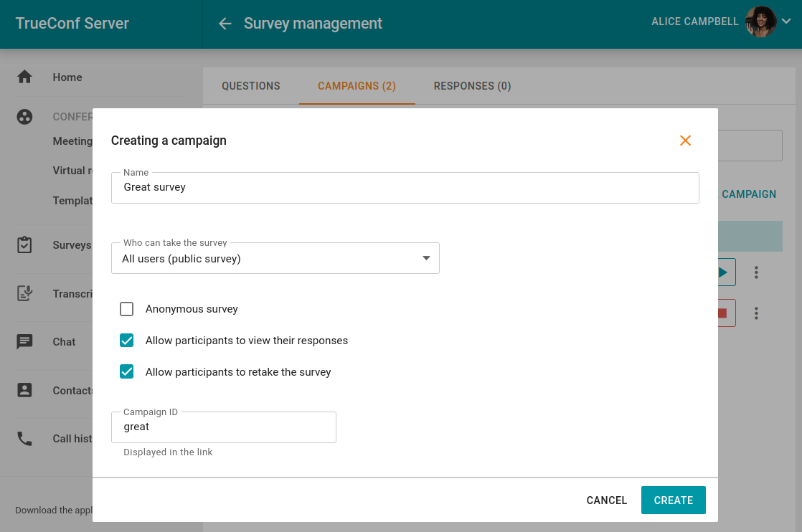802x532 pixels.
Task: Open the three-dot menu for first campaign
Action: click(x=756, y=272)
